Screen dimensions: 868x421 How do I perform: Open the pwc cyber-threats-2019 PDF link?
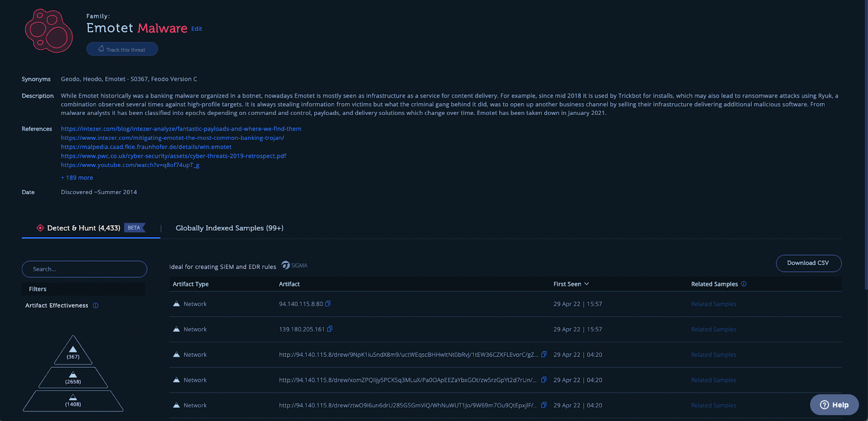[x=173, y=156]
